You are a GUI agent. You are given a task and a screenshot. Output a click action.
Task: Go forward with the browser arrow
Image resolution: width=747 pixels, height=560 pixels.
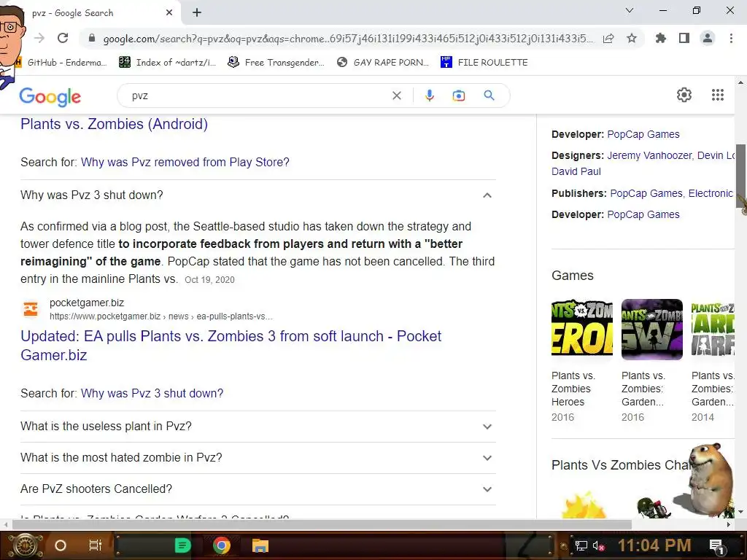click(39, 38)
